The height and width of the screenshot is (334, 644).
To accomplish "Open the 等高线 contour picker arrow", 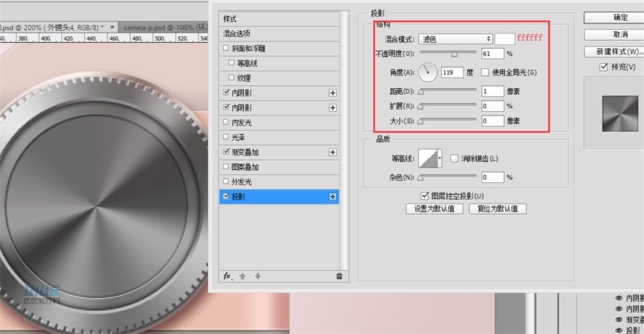I will pyautogui.click(x=440, y=158).
